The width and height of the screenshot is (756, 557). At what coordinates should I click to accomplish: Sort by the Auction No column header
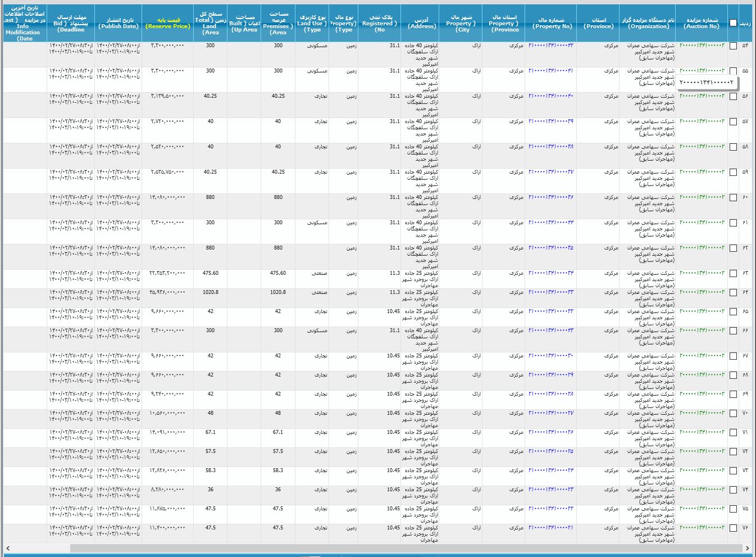point(702,23)
